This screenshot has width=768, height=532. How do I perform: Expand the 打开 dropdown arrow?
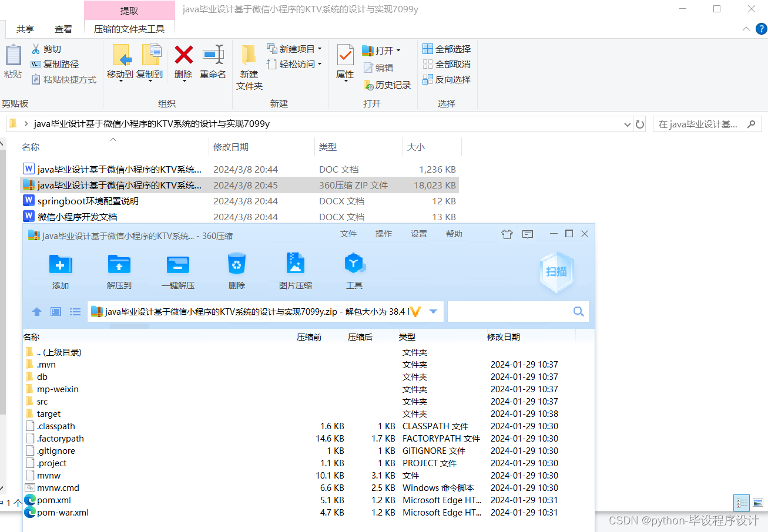pyautogui.click(x=398, y=50)
